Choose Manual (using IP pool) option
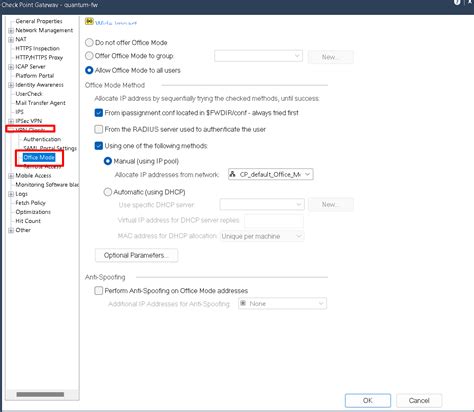 108,161
